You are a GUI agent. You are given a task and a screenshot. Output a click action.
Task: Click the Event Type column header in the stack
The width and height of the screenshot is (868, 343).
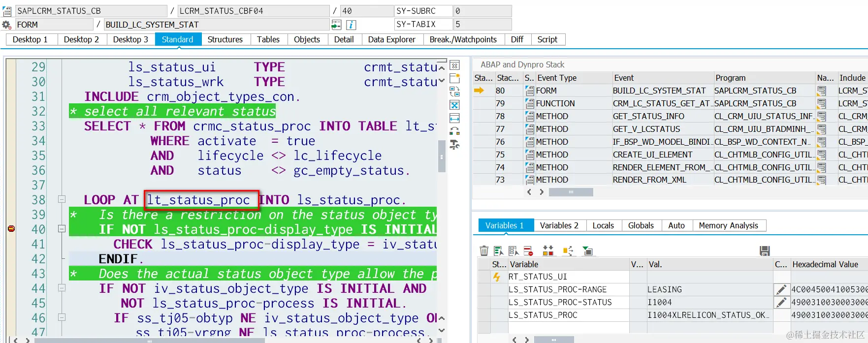pos(573,78)
